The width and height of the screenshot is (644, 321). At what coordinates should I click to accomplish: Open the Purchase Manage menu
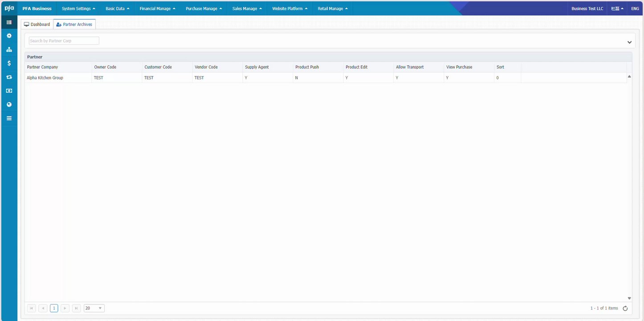click(x=204, y=8)
